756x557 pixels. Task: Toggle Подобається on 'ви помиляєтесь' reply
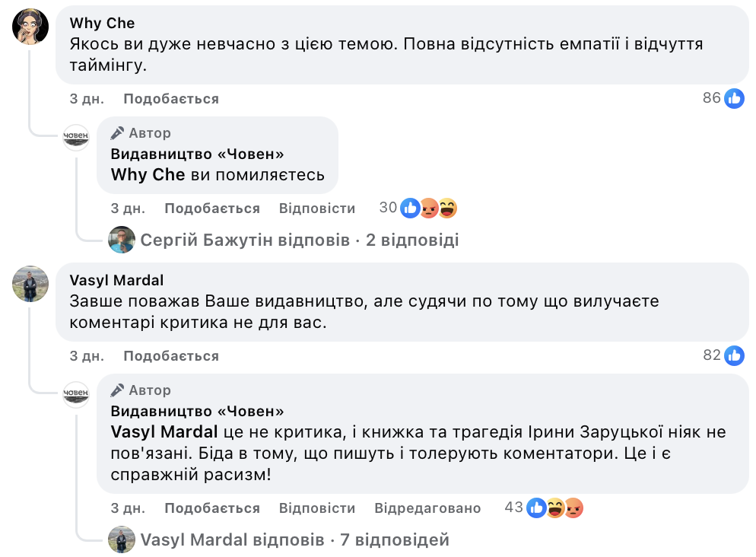212,208
